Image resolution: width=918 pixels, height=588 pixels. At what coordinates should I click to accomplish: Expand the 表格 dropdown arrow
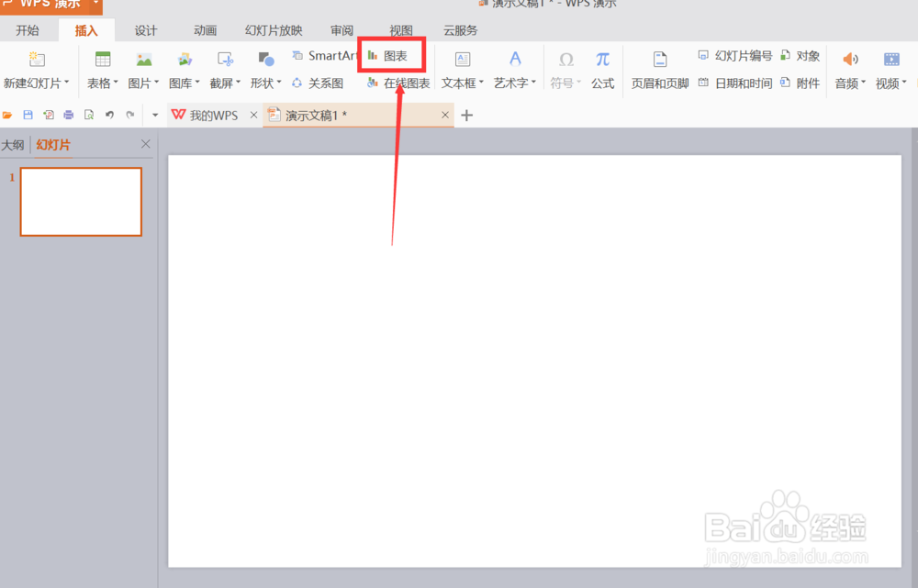tap(116, 83)
